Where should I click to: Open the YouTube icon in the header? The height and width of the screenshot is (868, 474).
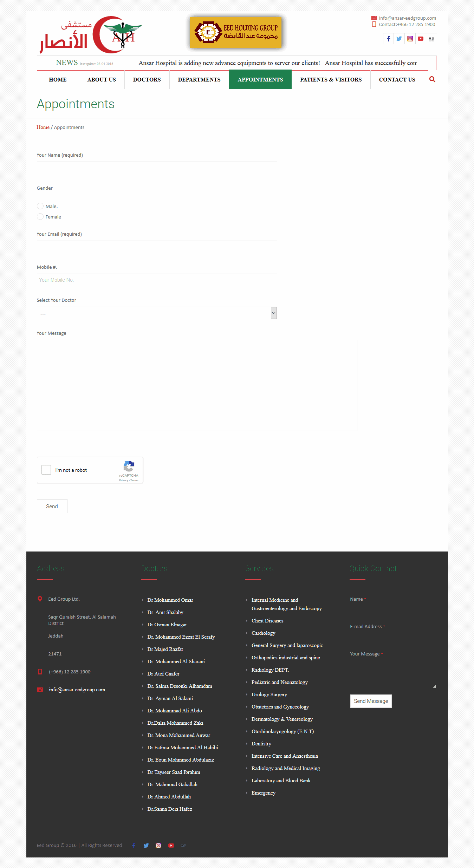(x=421, y=39)
